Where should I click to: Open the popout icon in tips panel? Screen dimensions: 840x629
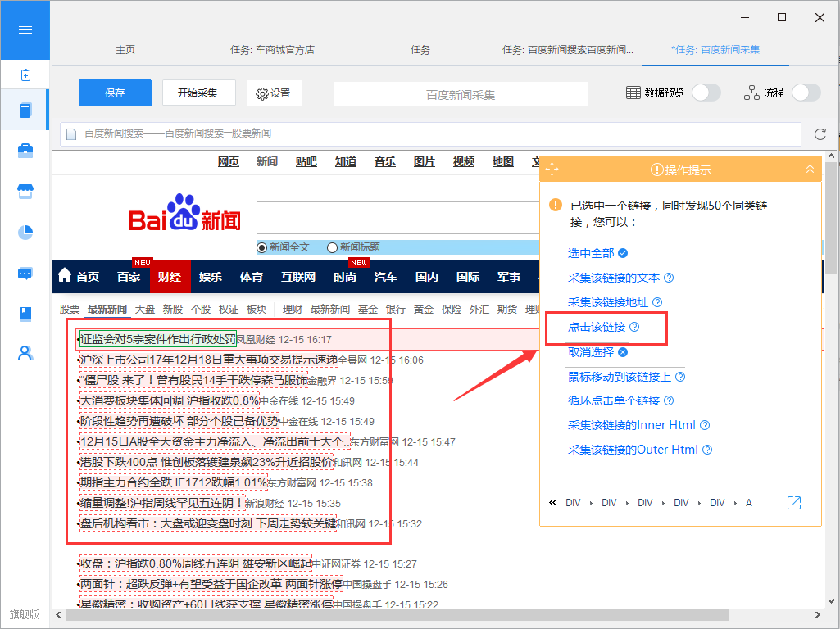tap(793, 503)
